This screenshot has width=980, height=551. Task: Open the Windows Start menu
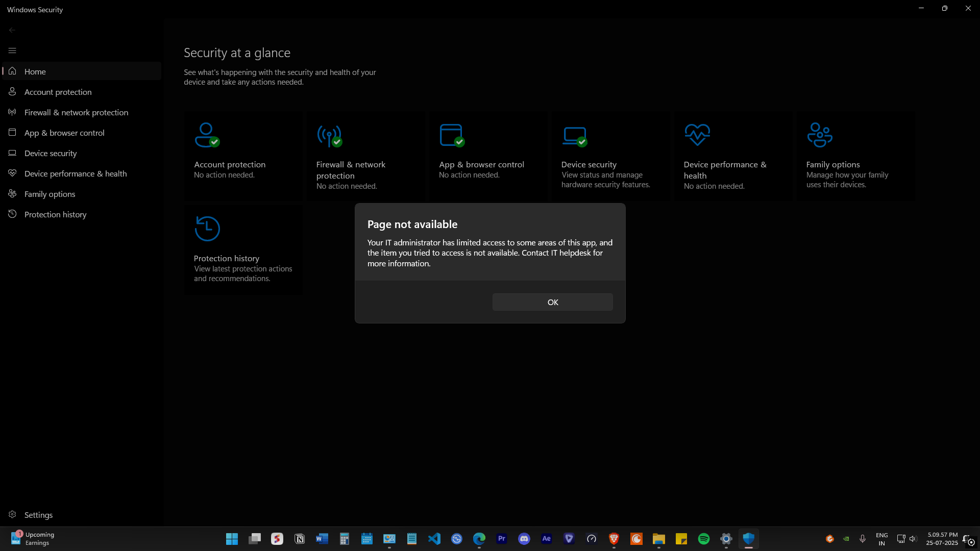tap(232, 539)
